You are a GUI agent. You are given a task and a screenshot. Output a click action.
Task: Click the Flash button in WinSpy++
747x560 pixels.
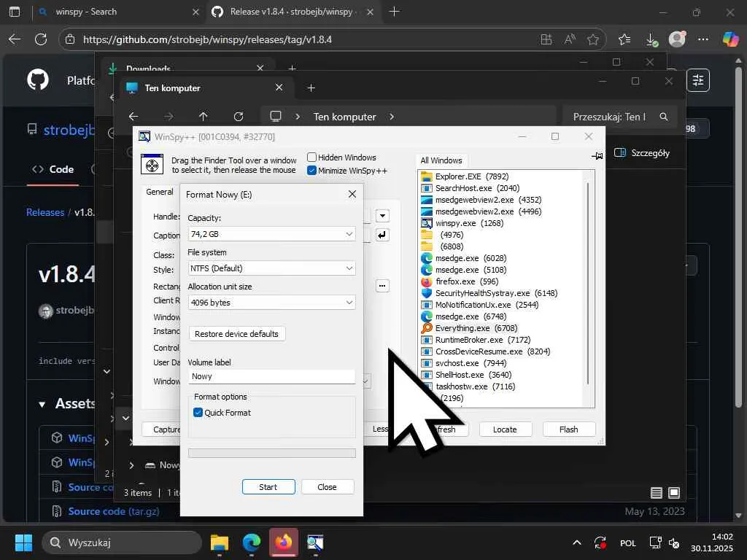(x=569, y=429)
